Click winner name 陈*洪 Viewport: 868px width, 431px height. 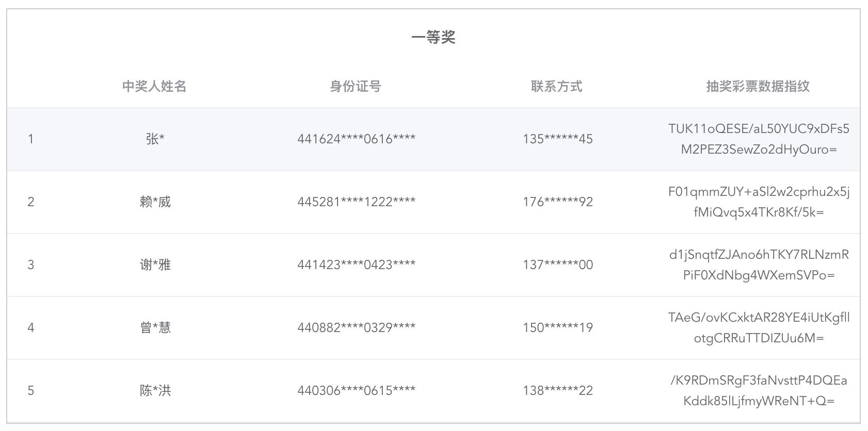155,390
